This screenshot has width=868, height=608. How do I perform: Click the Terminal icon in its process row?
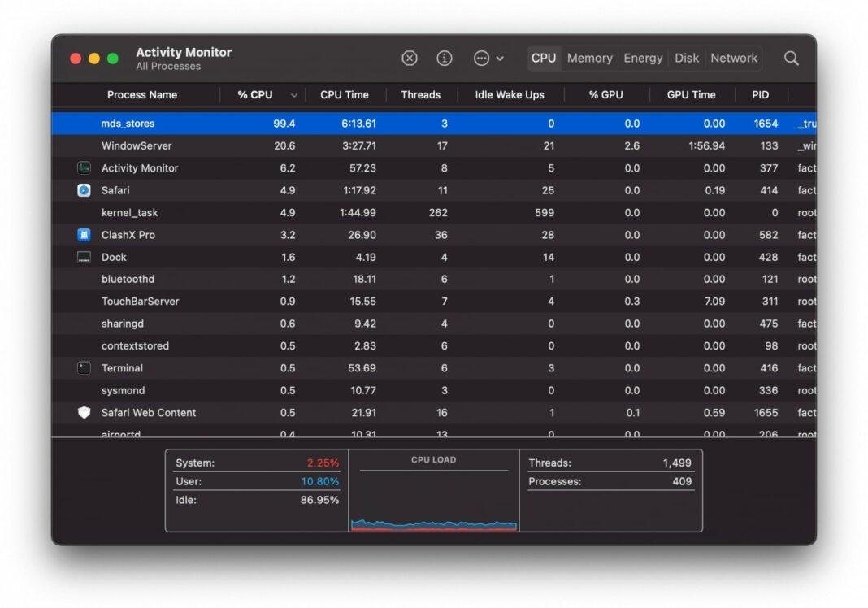coord(84,367)
